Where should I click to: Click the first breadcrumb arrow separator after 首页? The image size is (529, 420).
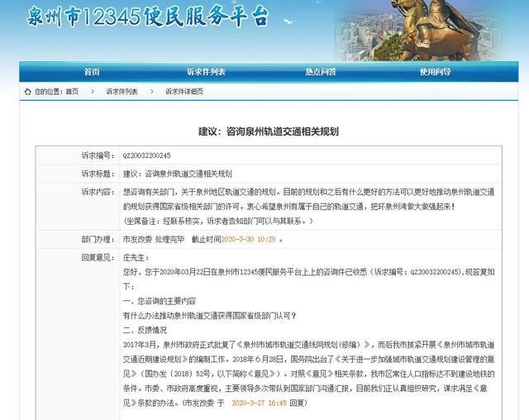(x=93, y=92)
